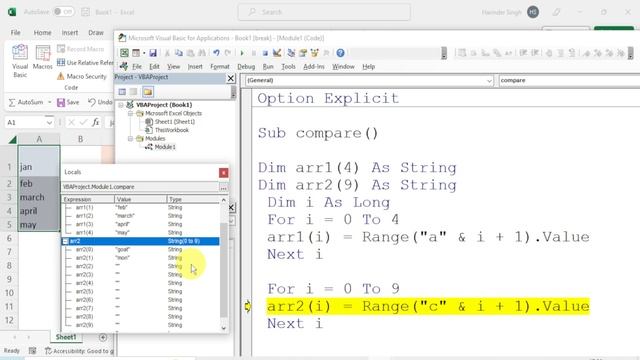
Task: Open the Insert UserForm dropdown arrow
Action: coord(144,53)
